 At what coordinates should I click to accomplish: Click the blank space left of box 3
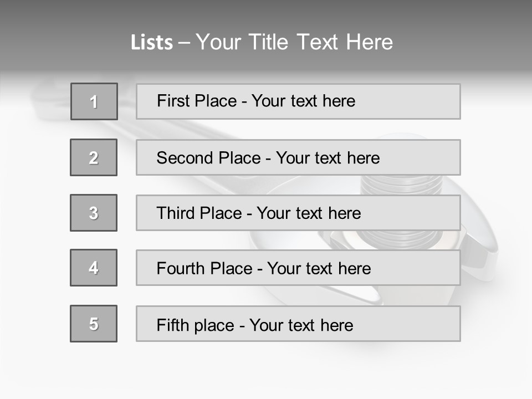click(33, 213)
